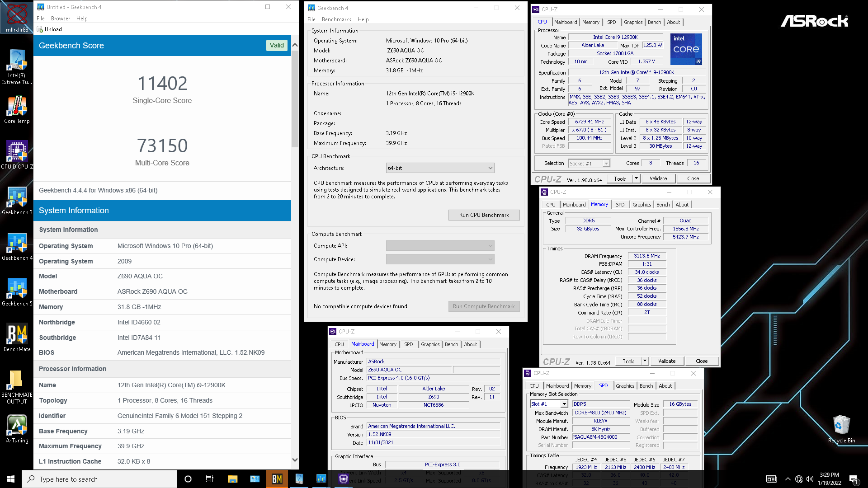Open the network icon in system tray
Viewport: 868px width, 488px height.
pos(799,479)
